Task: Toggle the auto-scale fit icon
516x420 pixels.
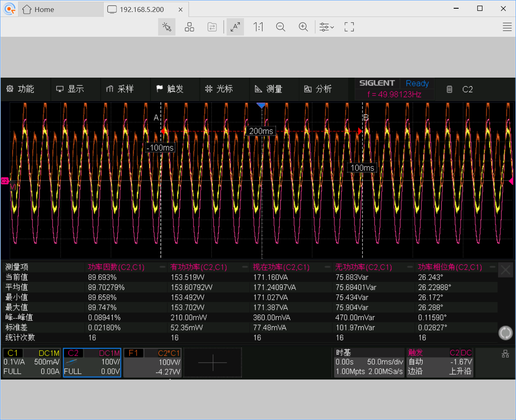Action: coord(235,27)
